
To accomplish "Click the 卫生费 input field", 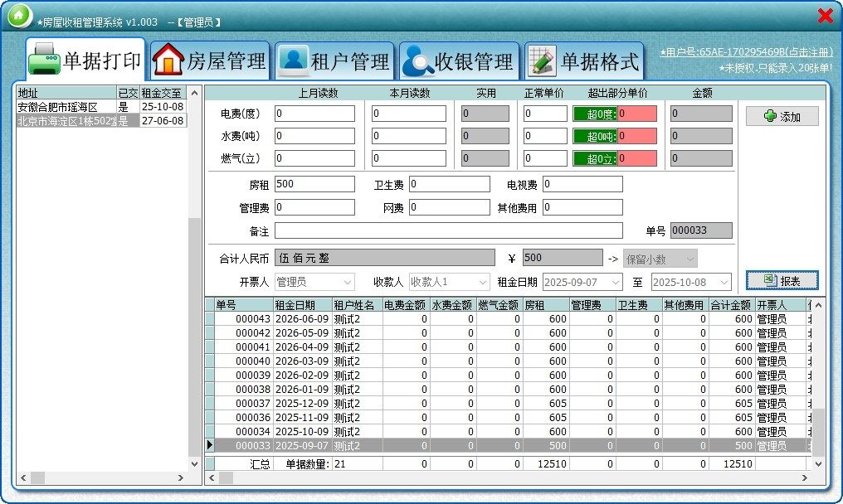I will [x=450, y=184].
